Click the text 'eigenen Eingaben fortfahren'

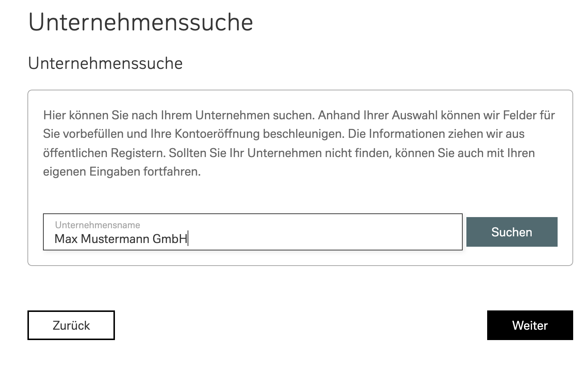point(122,172)
